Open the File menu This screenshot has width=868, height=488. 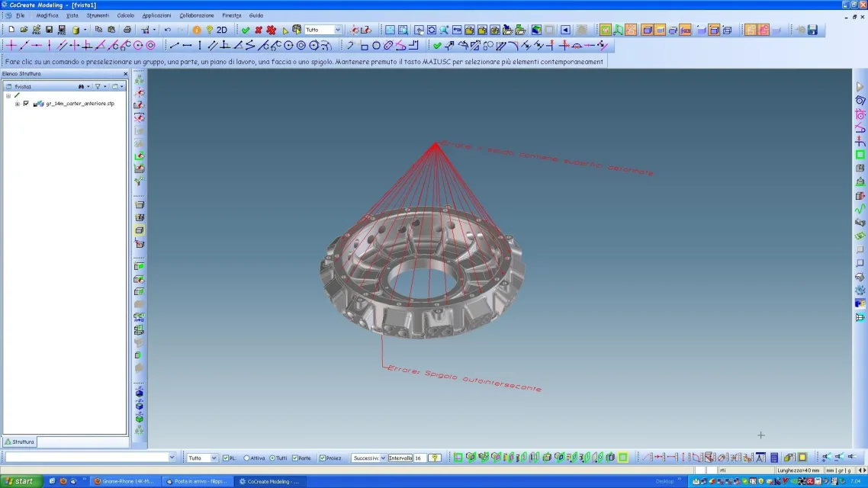pyautogui.click(x=21, y=15)
